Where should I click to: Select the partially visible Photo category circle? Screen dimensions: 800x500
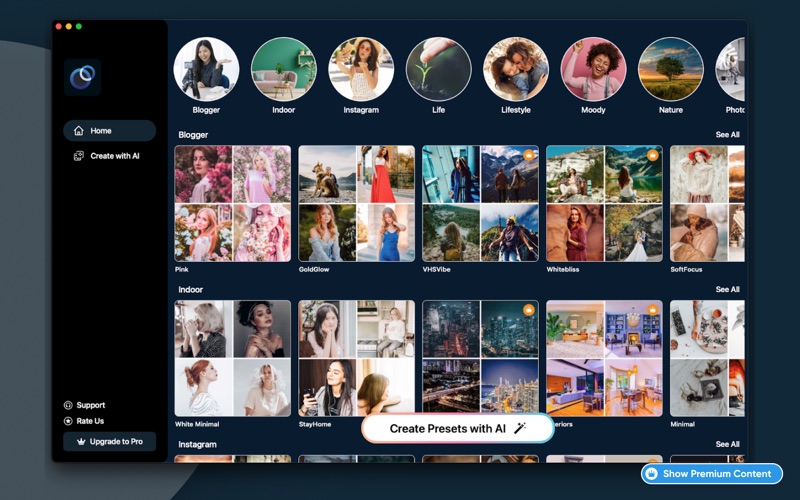point(730,69)
